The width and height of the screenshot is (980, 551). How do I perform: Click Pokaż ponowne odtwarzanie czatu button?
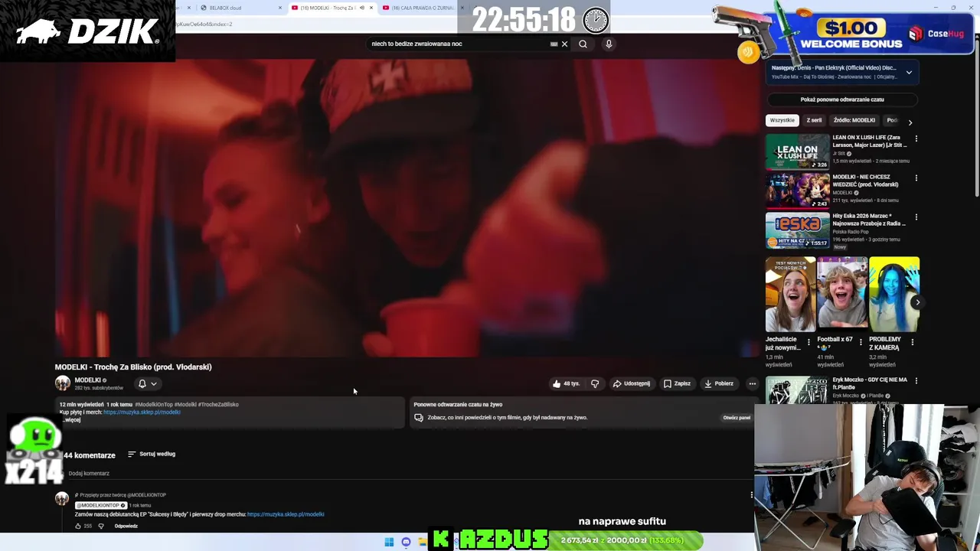tap(842, 99)
